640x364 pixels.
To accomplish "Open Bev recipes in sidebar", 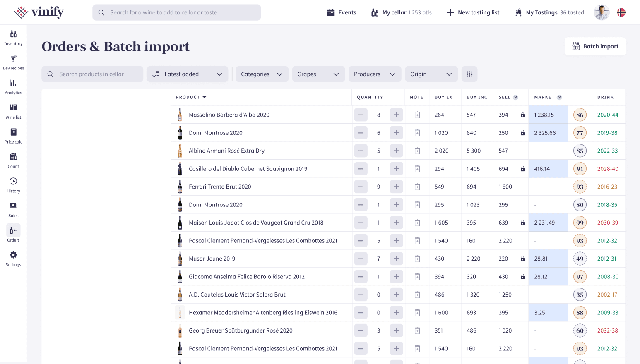I will [x=13, y=62].
